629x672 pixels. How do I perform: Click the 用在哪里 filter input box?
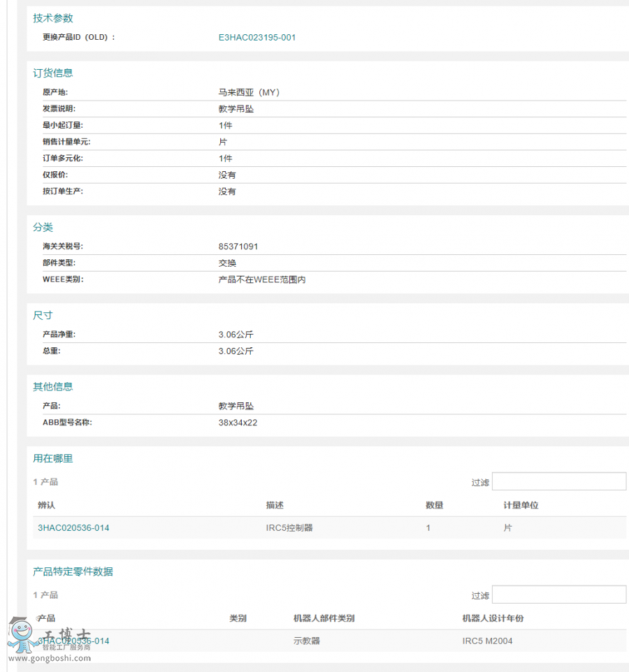558,481
